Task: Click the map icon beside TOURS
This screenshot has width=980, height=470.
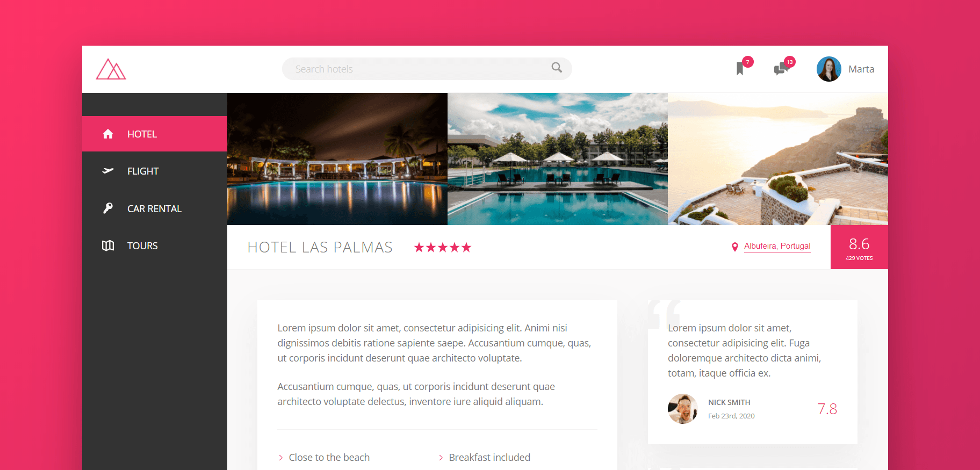Action: pos(108,245)
